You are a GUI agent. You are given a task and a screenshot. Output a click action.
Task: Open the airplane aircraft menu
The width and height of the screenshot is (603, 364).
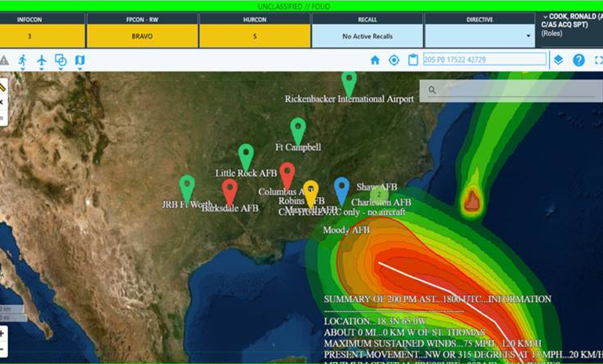point(42,61)
